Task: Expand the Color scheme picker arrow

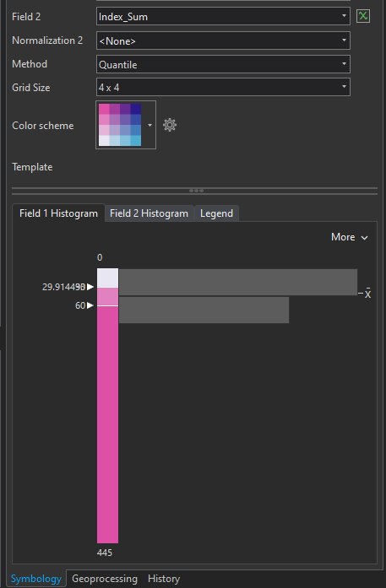Action: tap(150, 125)
